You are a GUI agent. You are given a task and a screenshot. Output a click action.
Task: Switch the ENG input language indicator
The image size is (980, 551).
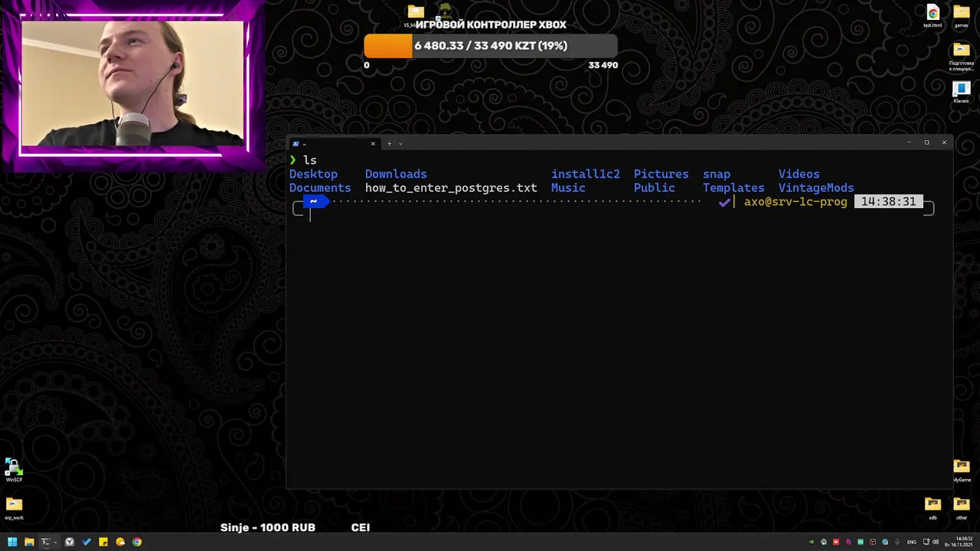pos(912,542)
